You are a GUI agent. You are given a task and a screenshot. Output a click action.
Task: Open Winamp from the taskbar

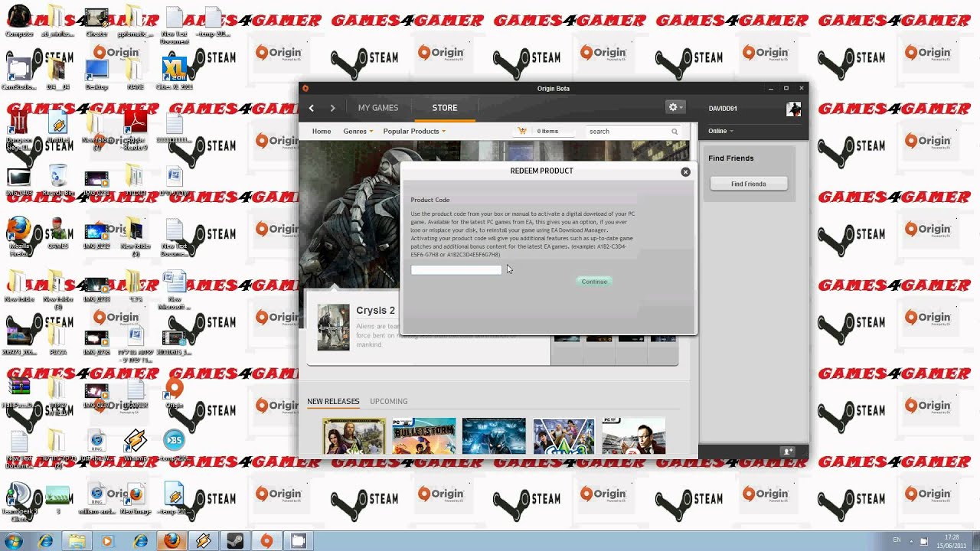pos(204,541)
